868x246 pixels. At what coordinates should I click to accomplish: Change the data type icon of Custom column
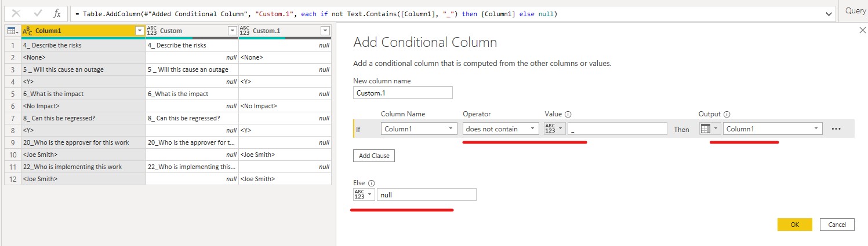[152, 31]
